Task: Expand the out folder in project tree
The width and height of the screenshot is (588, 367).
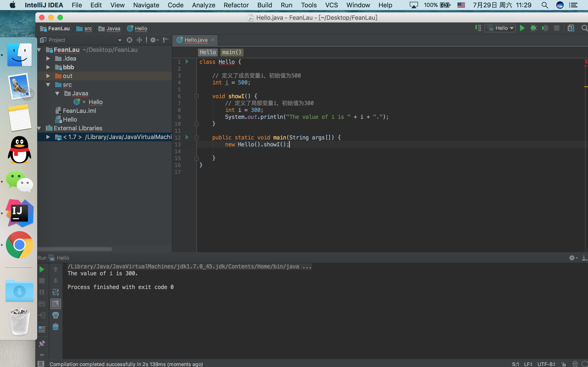Action: click(x=48, y=76)
